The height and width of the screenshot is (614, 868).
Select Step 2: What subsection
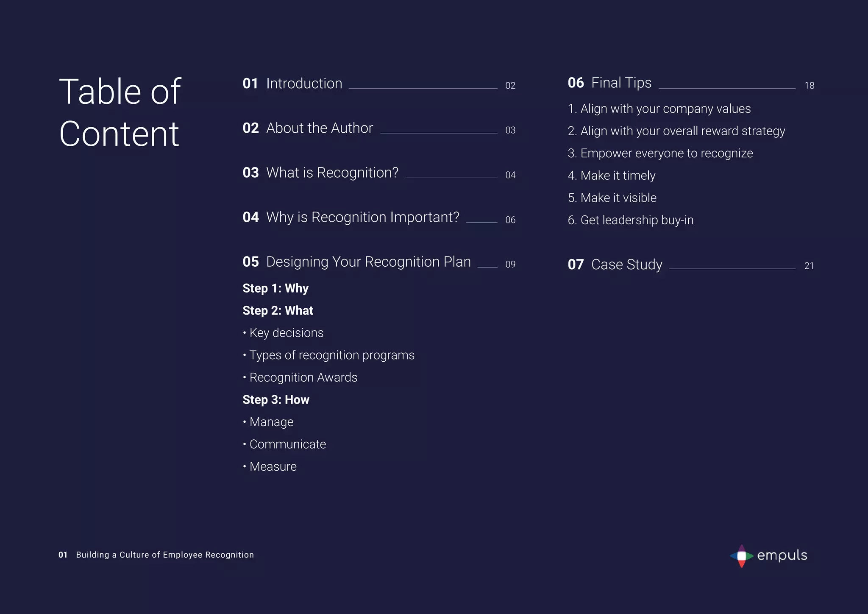coord(278,310)
